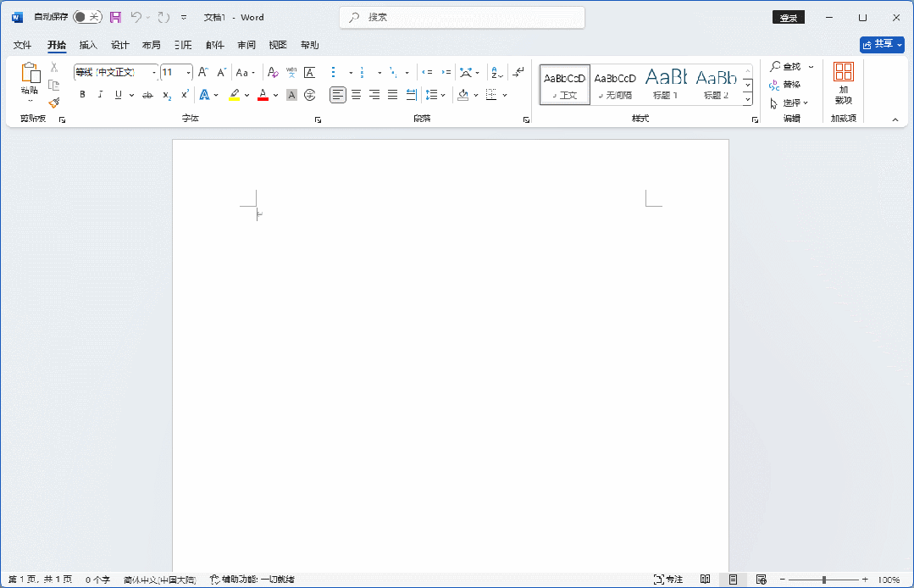Open the Change Case Aa dropdown
914x588 pixels.
[246, 72]
